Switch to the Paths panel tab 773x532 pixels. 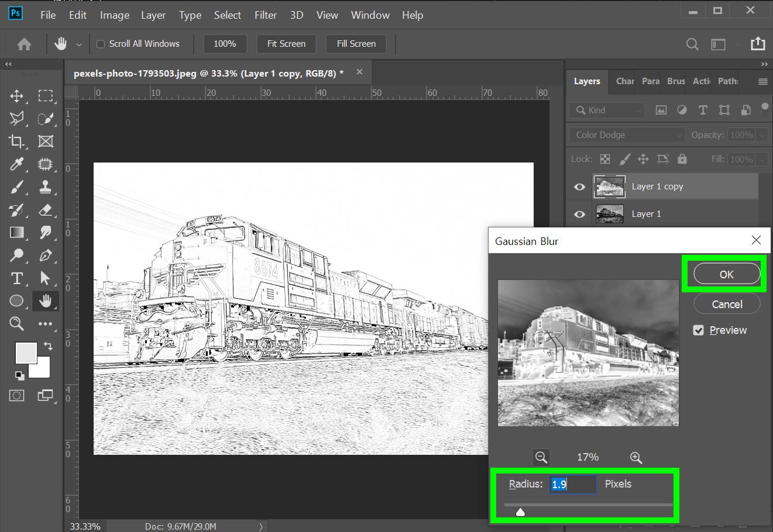point(728,81)
